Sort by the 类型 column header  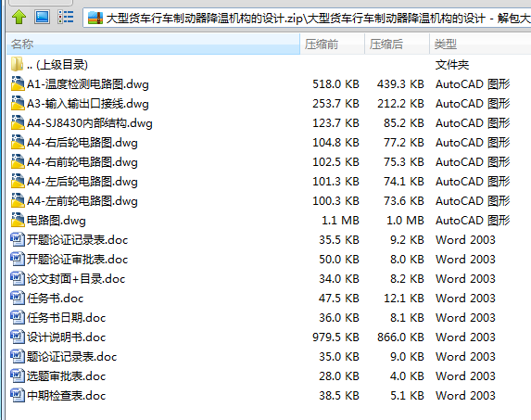480,44
